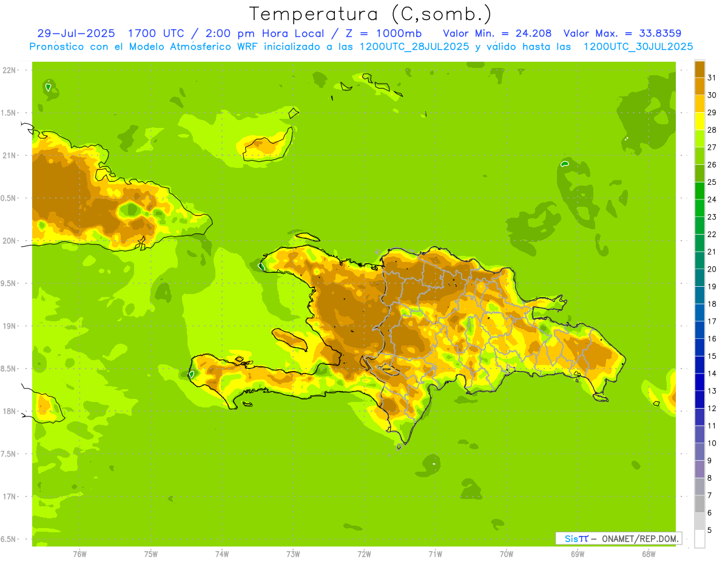Click the '68W' longitude label
The image size is (728, 562).
[x=649, y=554]
